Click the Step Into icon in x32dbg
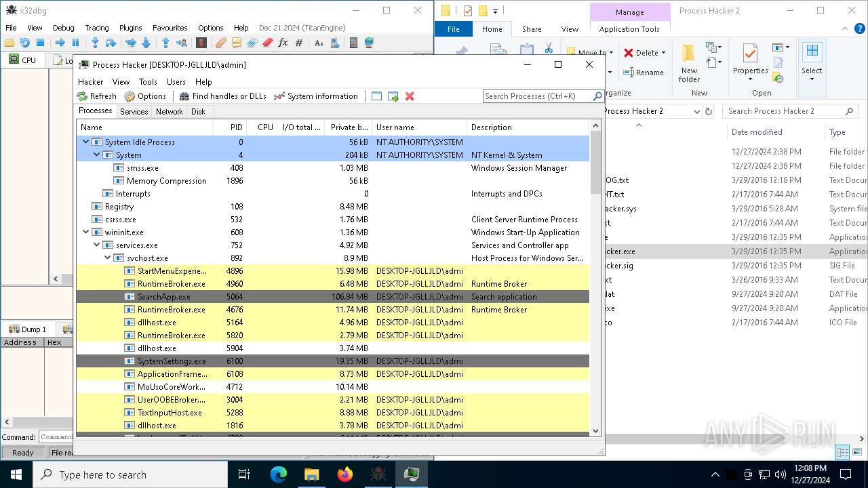Viewport: 868px width, 488px height. pyautogui.click(x=95, y=43)
